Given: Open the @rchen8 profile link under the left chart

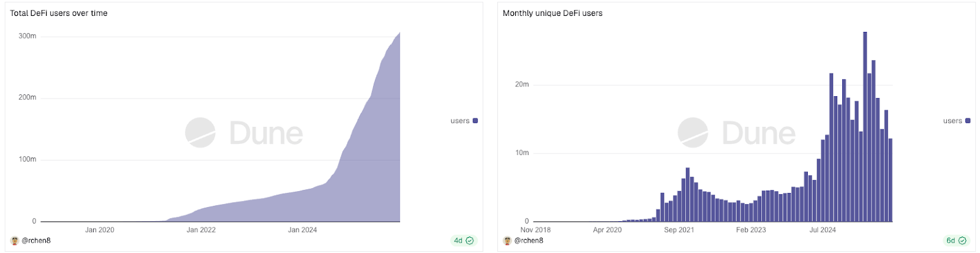Looking at the screenshot, I should tap(36, 241).
